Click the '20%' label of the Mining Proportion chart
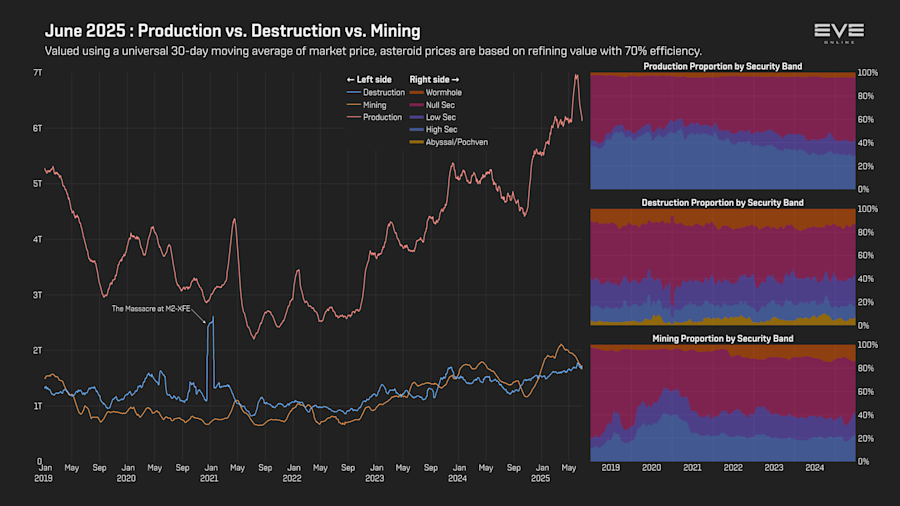This screenshot has width=900, height=506. 866,438
